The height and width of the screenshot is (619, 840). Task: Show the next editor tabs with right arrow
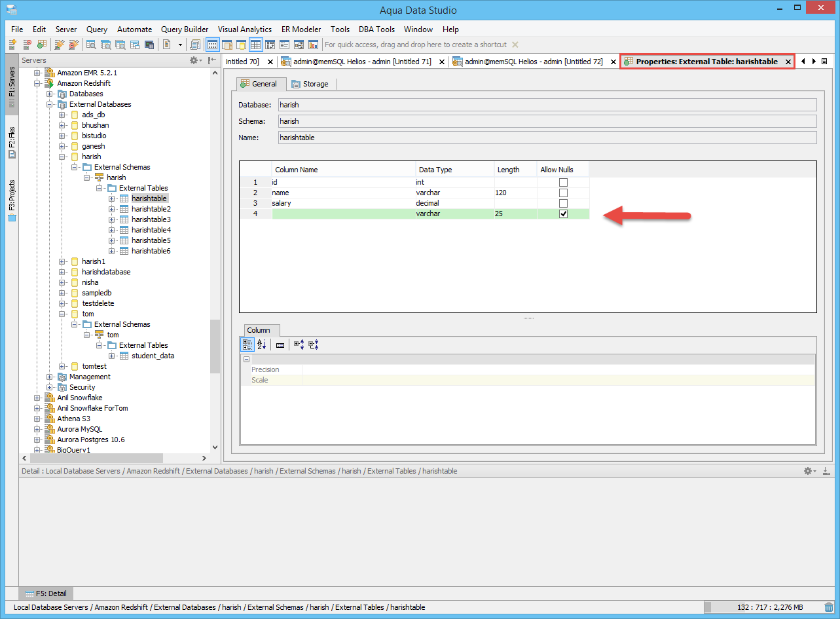pos(814,62)
